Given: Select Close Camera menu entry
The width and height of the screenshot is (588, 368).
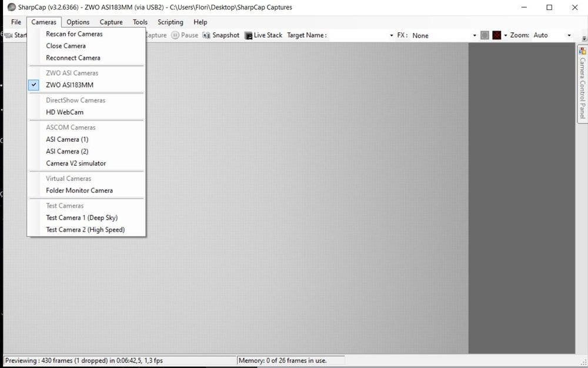Looking at the screenshot, I should 86,46.
